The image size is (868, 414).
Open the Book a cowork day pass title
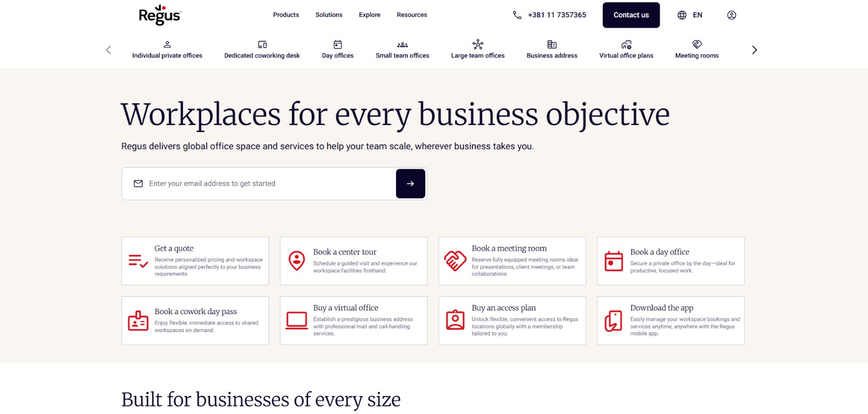click(196, 312)
